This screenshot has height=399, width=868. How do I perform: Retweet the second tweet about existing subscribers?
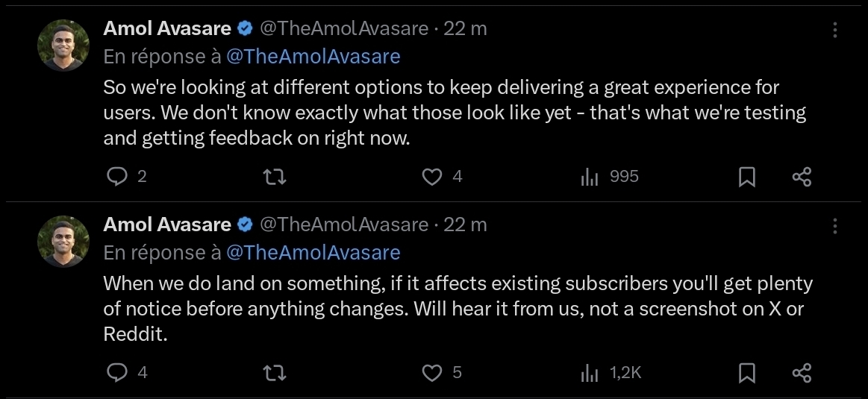point(275,372)
